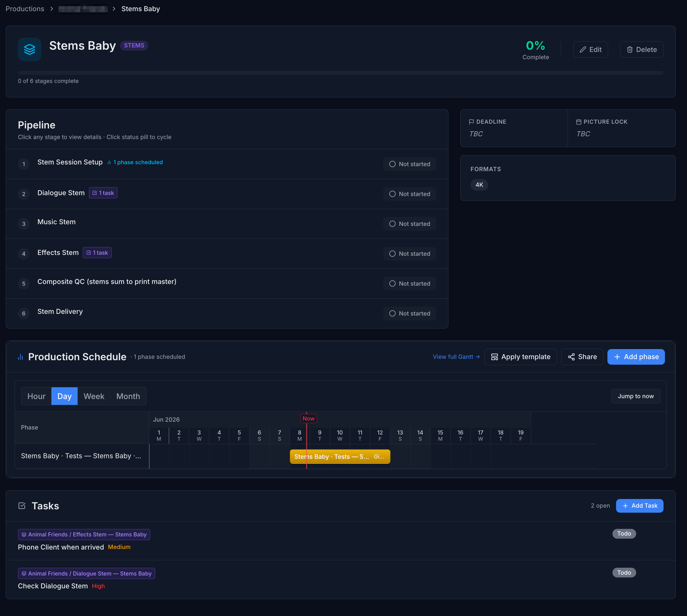This screenshot has height=616, width=687.
Task: Click the task icon in Dialogue Stem badge
Action: click(x=95, y=193)
